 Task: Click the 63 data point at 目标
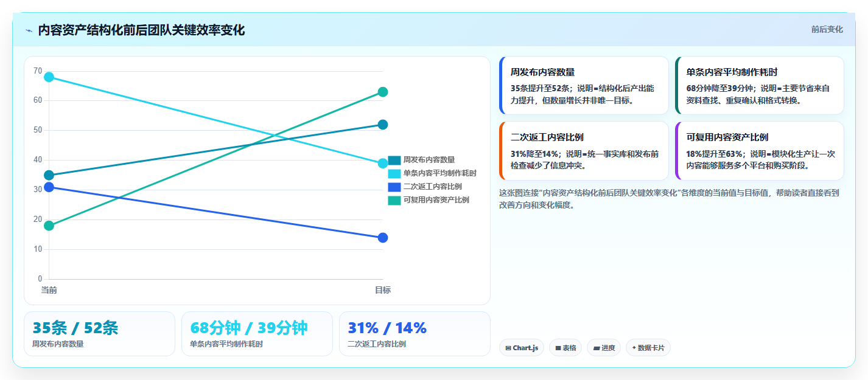point(383,92)
